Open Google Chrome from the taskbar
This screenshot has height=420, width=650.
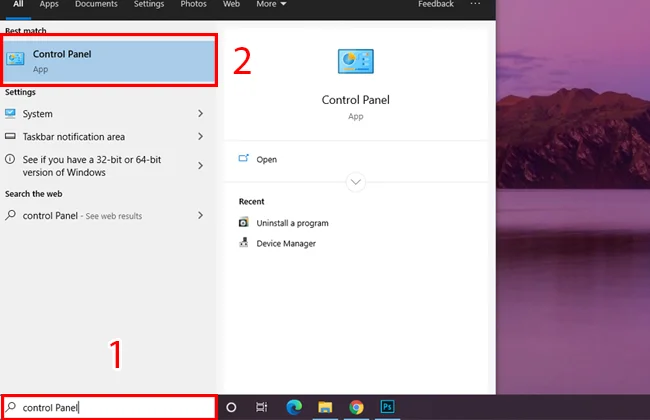(x=356, y=407)
